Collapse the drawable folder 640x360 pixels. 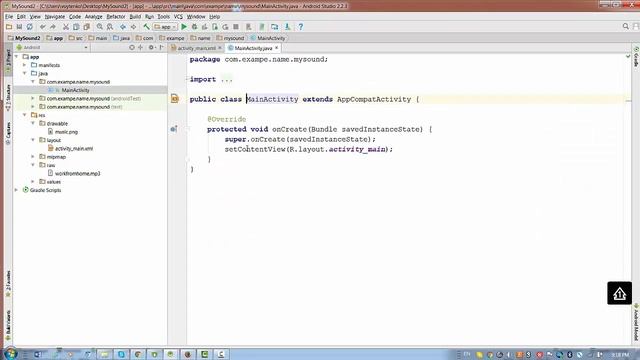(x=33, y=123)
